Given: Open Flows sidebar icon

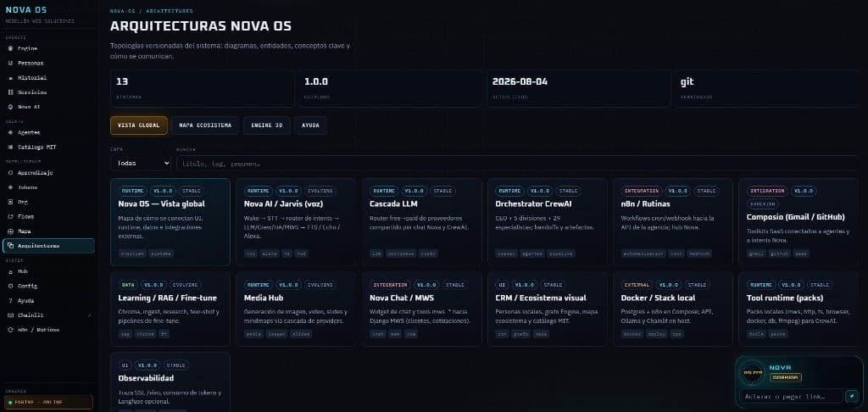Looking at the screenshot, I should pos(10,216).
